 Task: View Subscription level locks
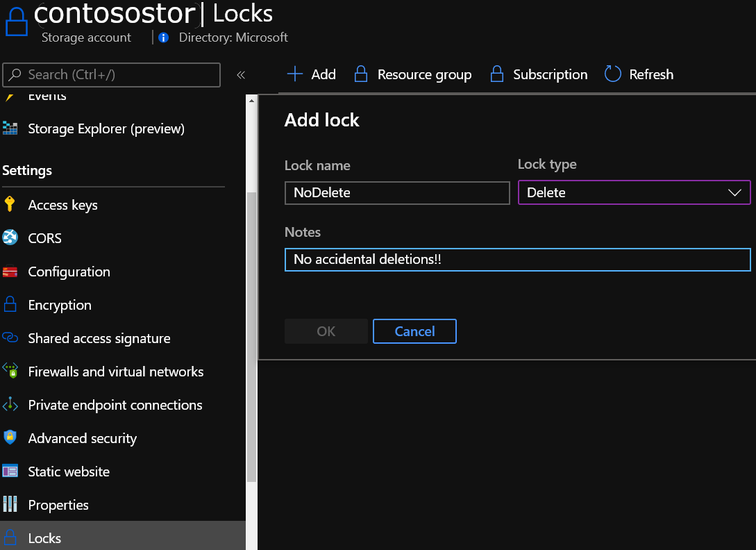[539, 74]
